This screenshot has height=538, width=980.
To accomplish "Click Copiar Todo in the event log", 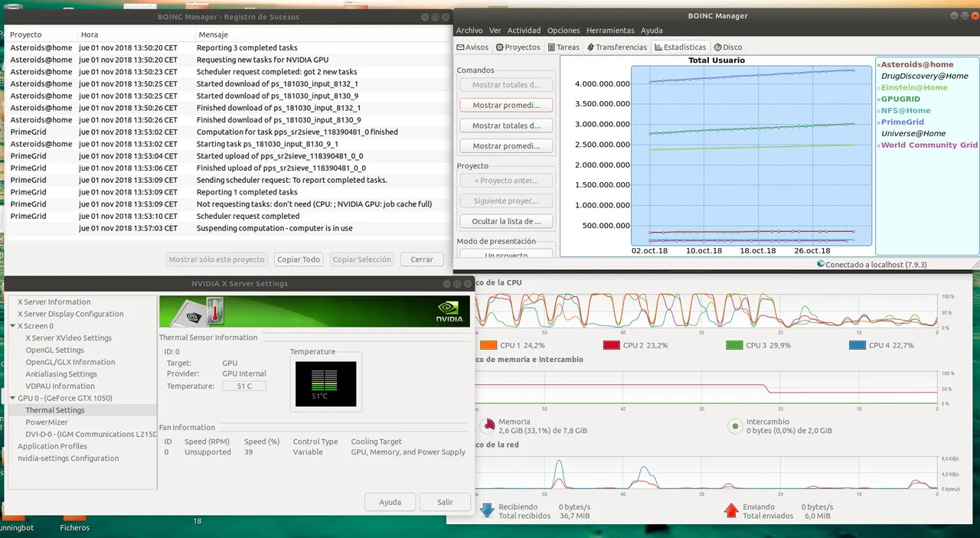I will [299, 259].
